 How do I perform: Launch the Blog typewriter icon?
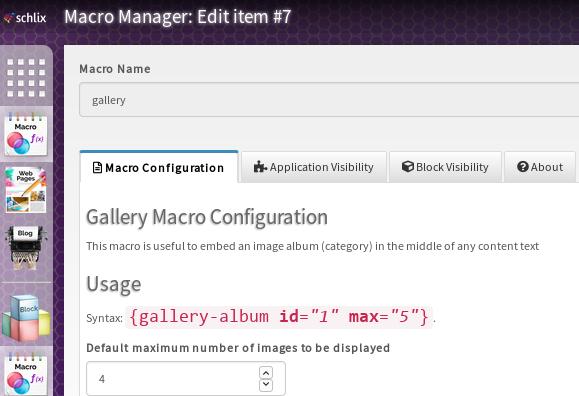pos(26,248)
